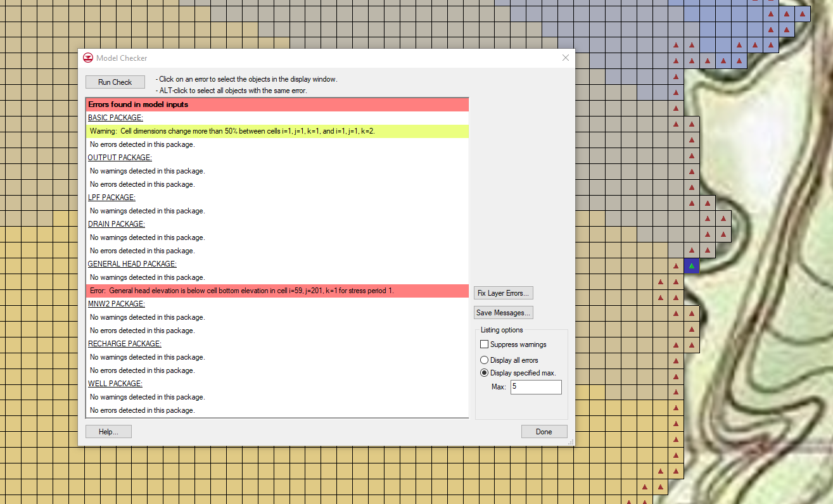Select the cell dimensions warning message
The height and width of the screenshot is (504, 833).
click(277, 131)
